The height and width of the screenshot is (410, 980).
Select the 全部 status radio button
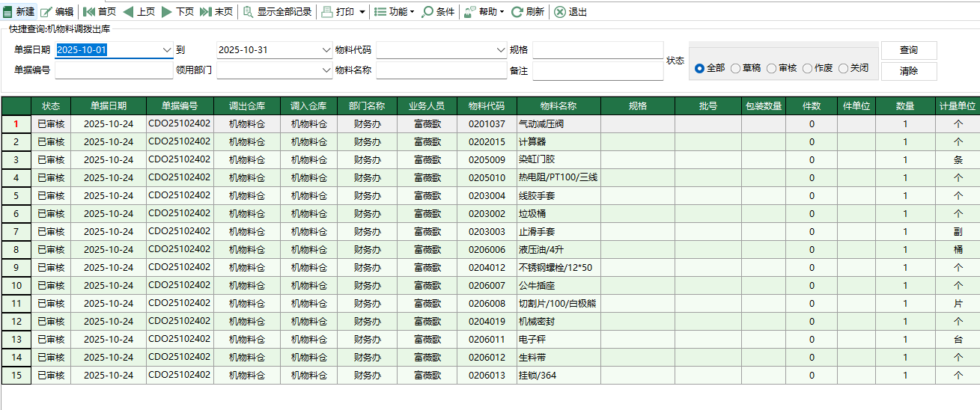(x=699, y=68)
